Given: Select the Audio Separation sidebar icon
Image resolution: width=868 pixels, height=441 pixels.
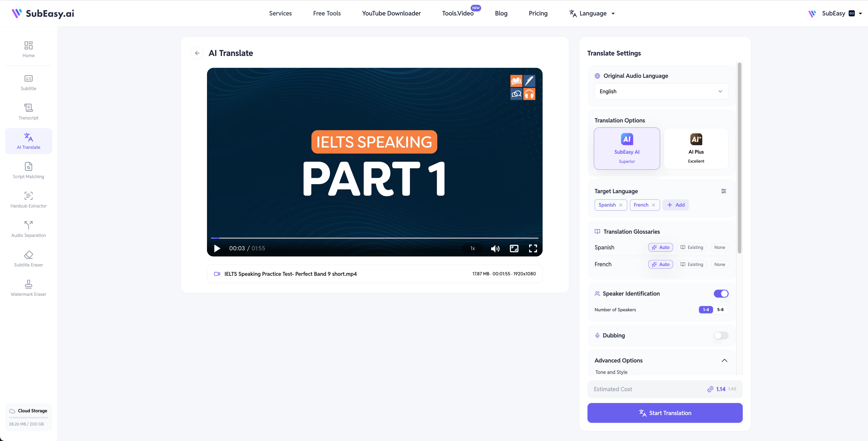Looking at the screenshot, I should click(28, 225).
